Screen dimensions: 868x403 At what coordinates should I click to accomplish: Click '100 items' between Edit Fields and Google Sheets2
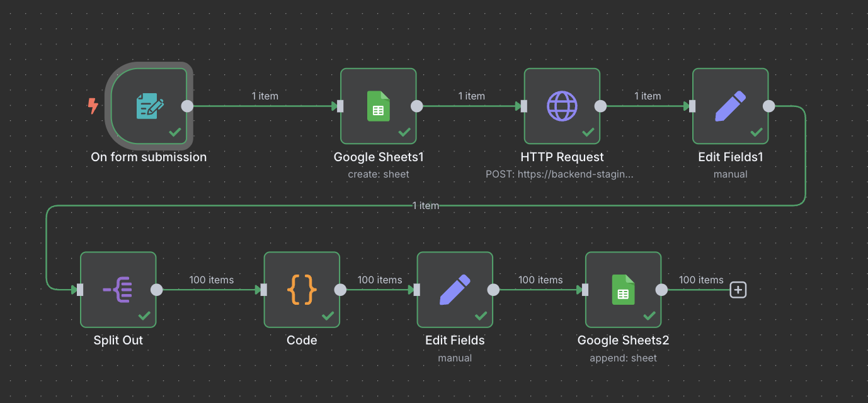[x=540, y=280]
